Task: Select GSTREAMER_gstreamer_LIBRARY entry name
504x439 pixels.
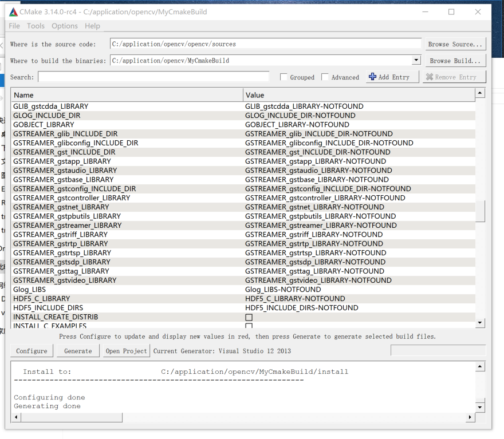Action: coord(67,226)
